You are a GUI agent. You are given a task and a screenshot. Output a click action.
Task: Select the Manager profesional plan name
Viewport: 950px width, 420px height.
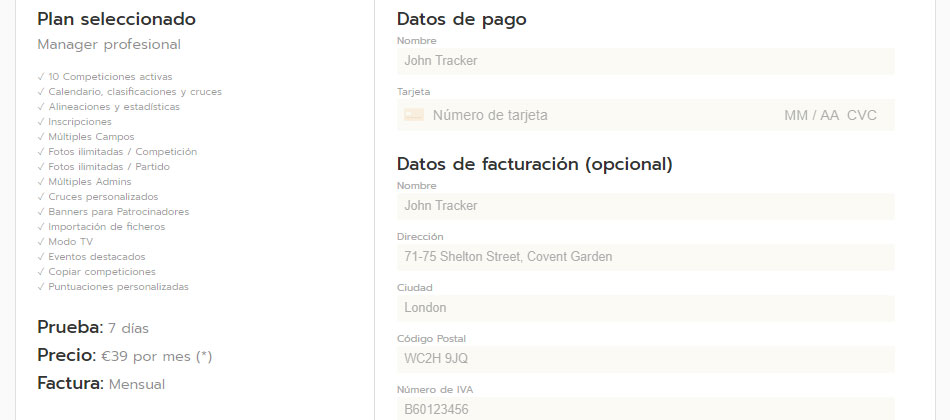(109, 44)
